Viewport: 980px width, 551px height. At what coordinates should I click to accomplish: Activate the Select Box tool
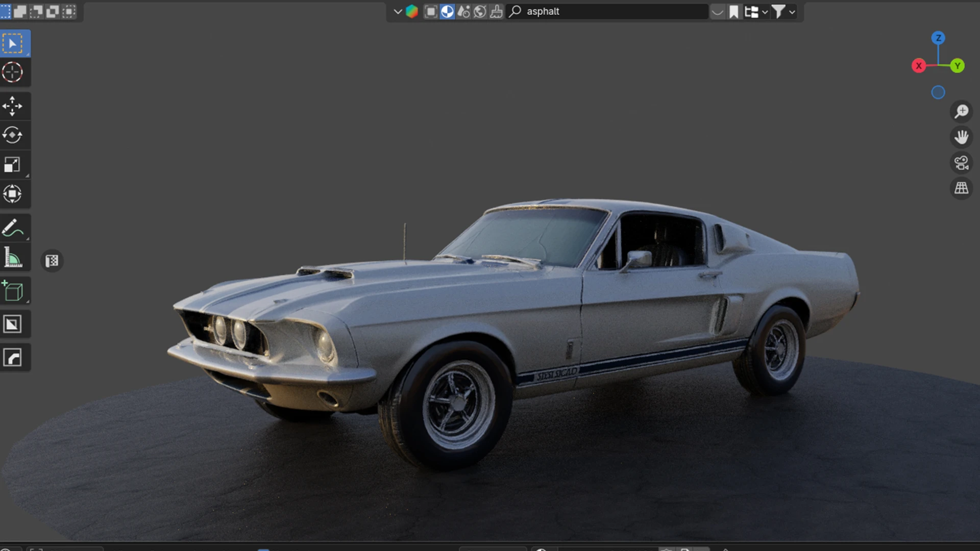tap(13, 43)
